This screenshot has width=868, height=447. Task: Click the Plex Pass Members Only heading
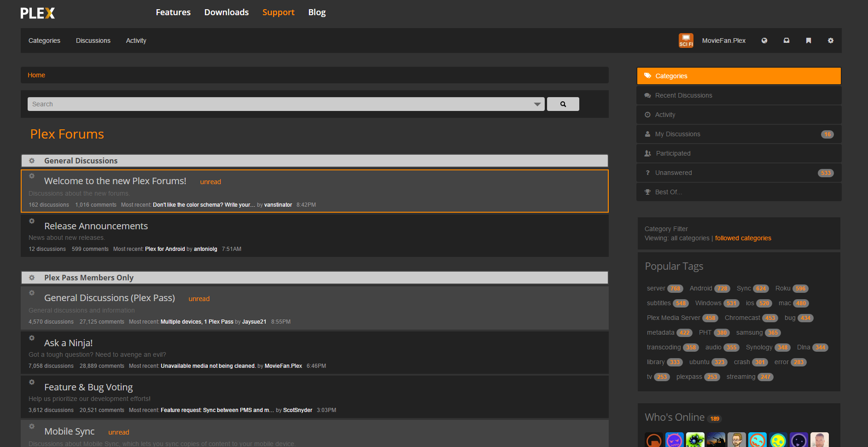(89, 278)
